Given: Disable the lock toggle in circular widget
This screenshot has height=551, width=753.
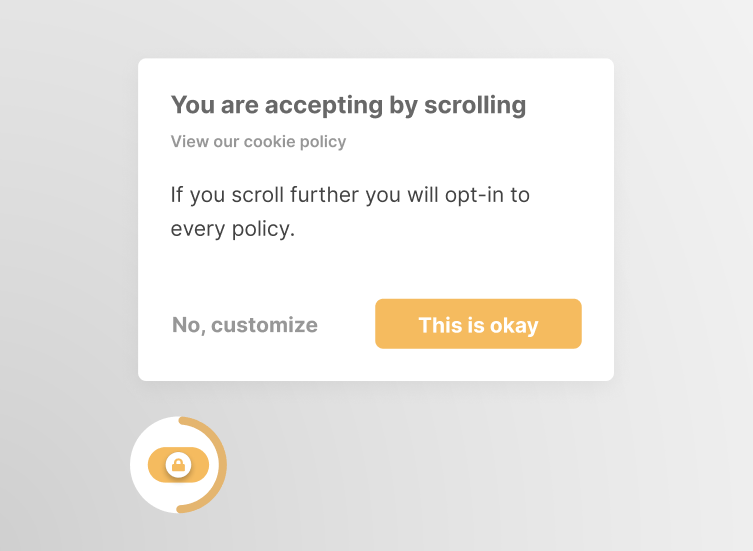Looking at the screenshot, I should (178, 465).
